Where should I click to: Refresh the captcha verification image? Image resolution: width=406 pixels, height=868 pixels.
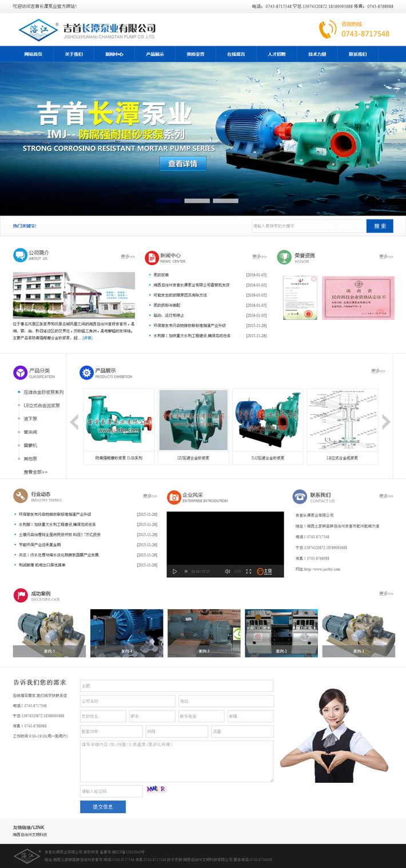pyautogui.click(x=156, y=789)
